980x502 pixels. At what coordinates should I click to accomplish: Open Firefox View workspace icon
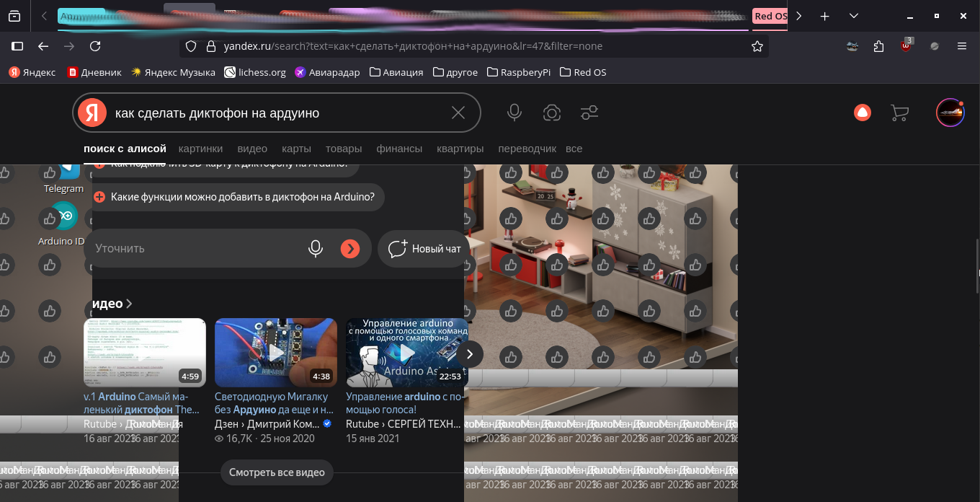14,16
